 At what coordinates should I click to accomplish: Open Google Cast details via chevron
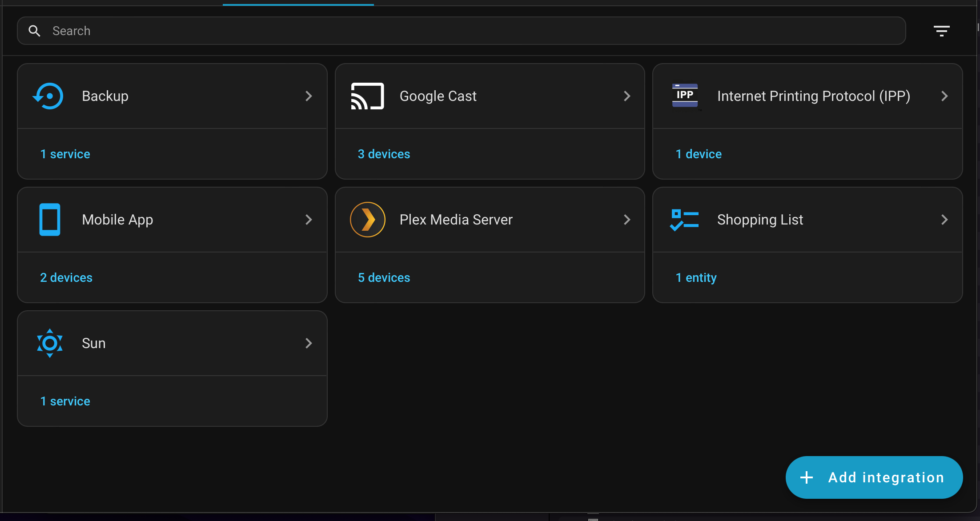coord(627,96)
